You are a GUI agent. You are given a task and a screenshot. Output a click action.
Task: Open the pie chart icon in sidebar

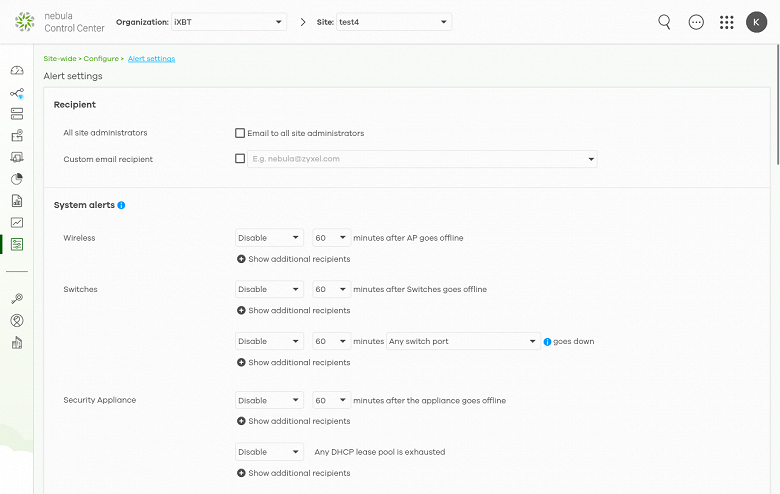[17, 179]
